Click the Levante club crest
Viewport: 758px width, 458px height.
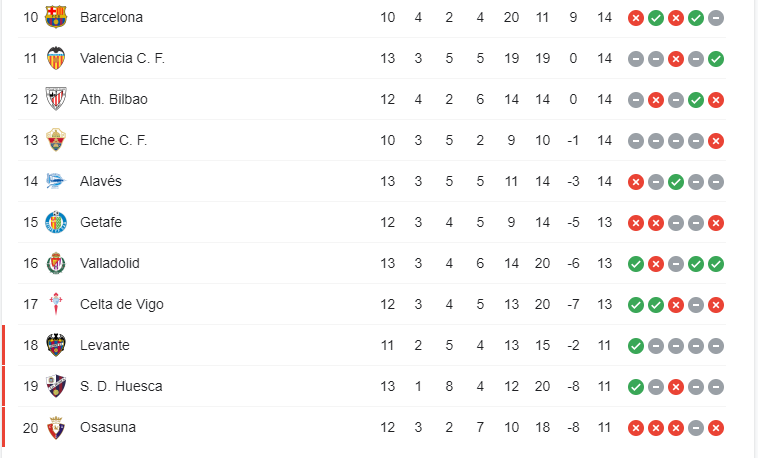pyautogui.click(x=56, y=345)
